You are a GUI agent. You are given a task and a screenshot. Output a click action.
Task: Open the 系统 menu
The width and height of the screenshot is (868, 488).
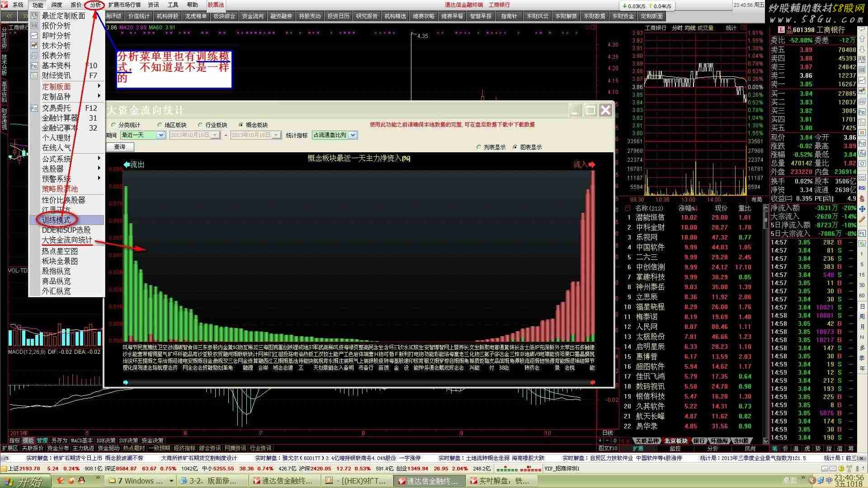pos(18,5)
